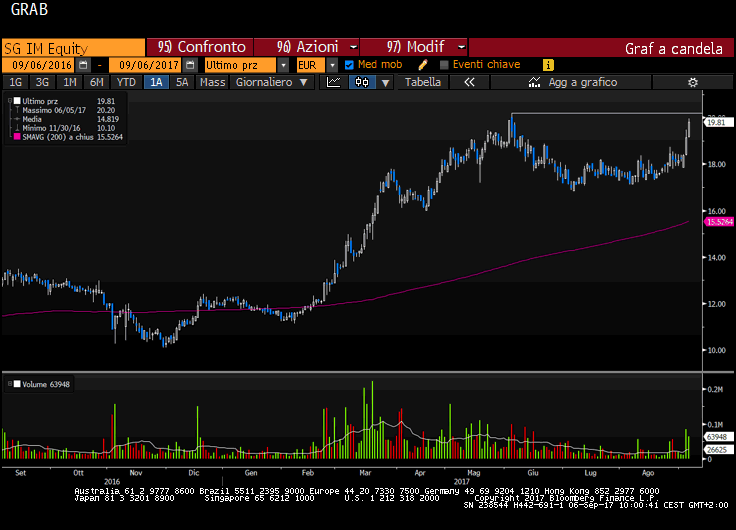Open calendar picker for start date

coord(82,64)
